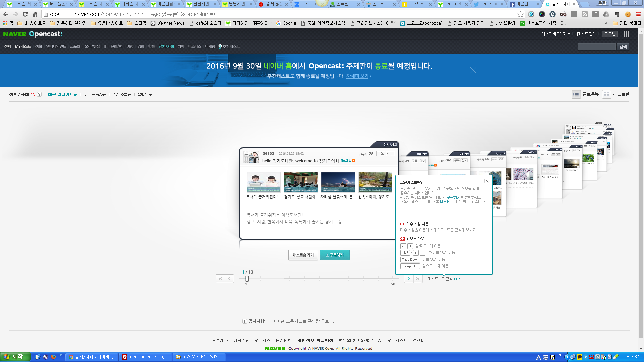The image size is (644, 362).
Task: Sort by 최근 업데이트순
Action: point(62,94)
